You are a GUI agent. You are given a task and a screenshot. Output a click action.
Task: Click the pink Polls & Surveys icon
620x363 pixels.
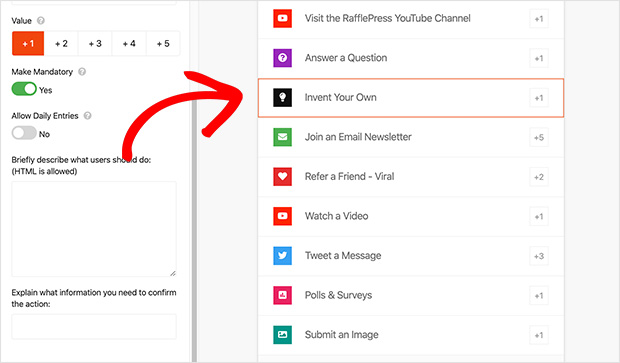point(282,295)
